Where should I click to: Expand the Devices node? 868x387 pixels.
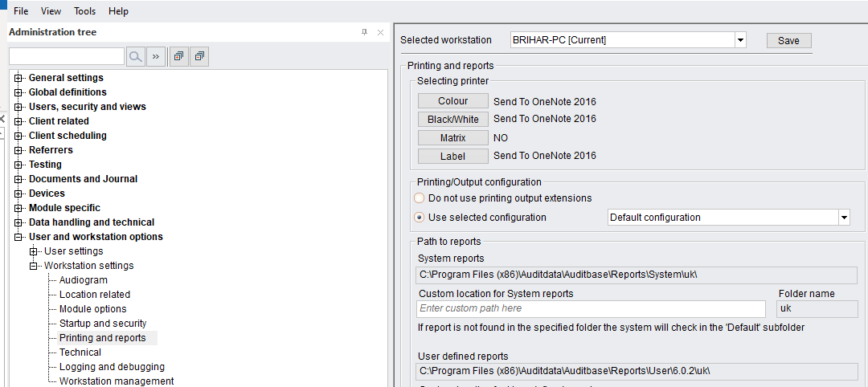coord(18,193)
